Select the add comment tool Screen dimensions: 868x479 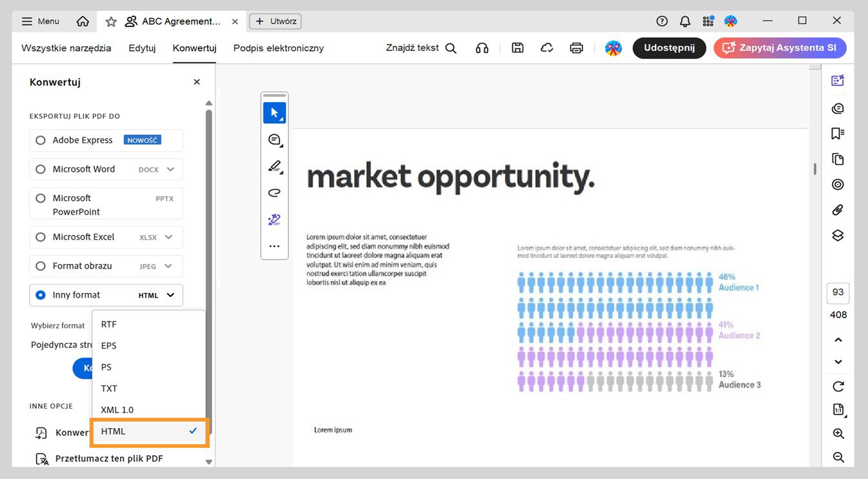[x=274, y=140]
